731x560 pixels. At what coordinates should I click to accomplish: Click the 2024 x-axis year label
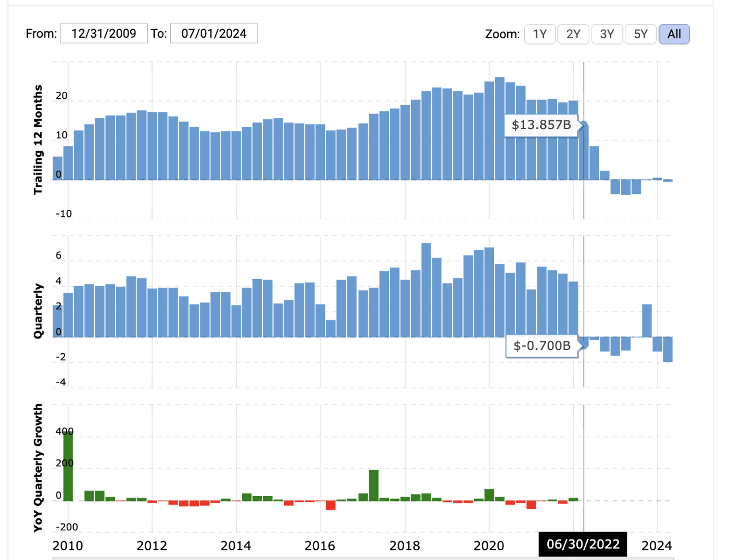(657, 546)
